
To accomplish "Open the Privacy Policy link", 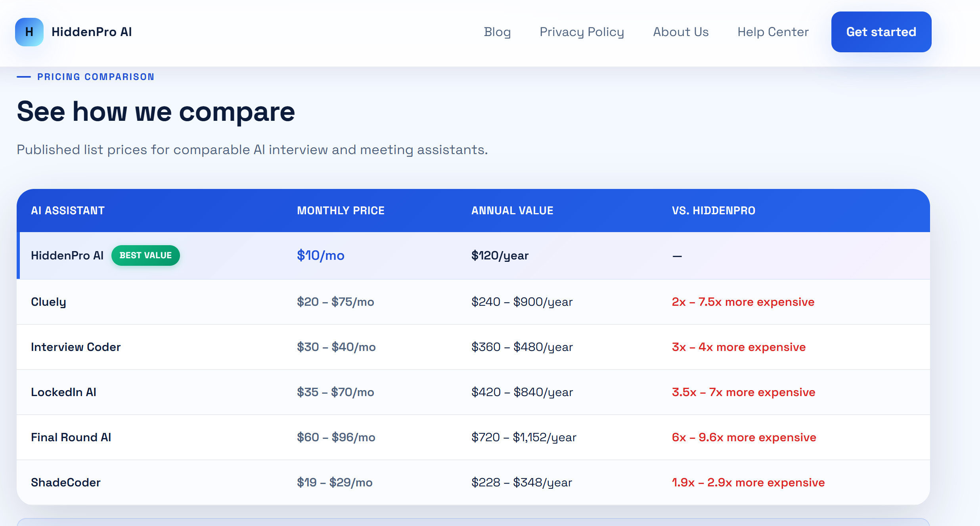I will 582,32.
